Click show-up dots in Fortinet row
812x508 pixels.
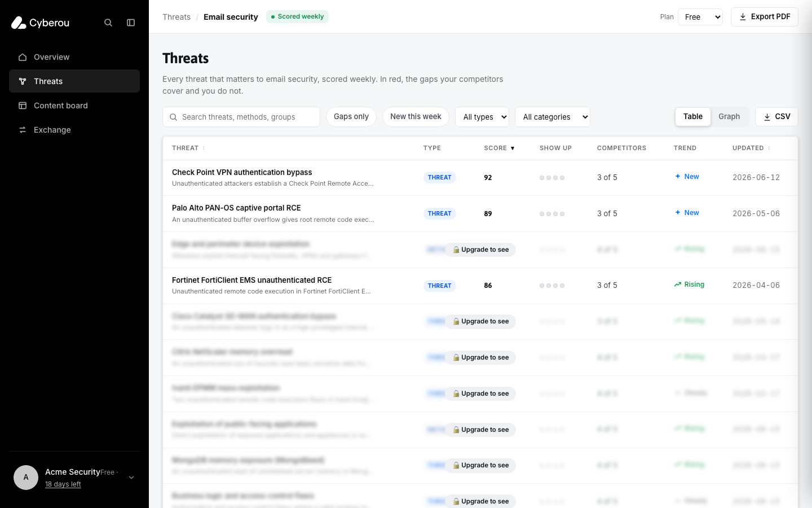pyautogui.click(x=552, y=286)
